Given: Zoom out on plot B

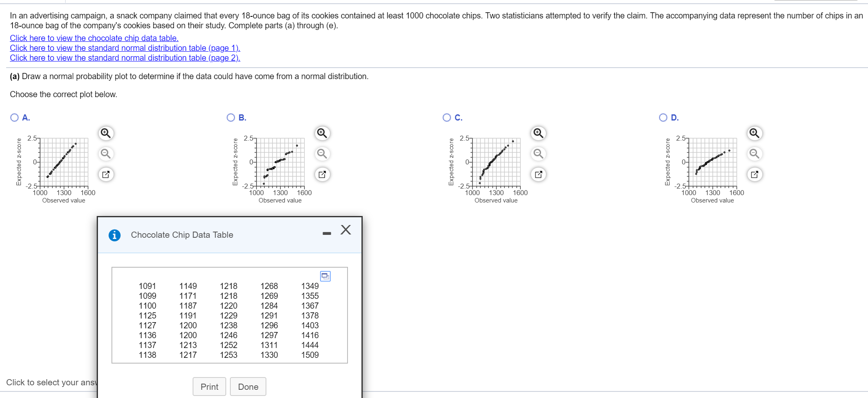Looking at the screenshot, I should point(322,154).
